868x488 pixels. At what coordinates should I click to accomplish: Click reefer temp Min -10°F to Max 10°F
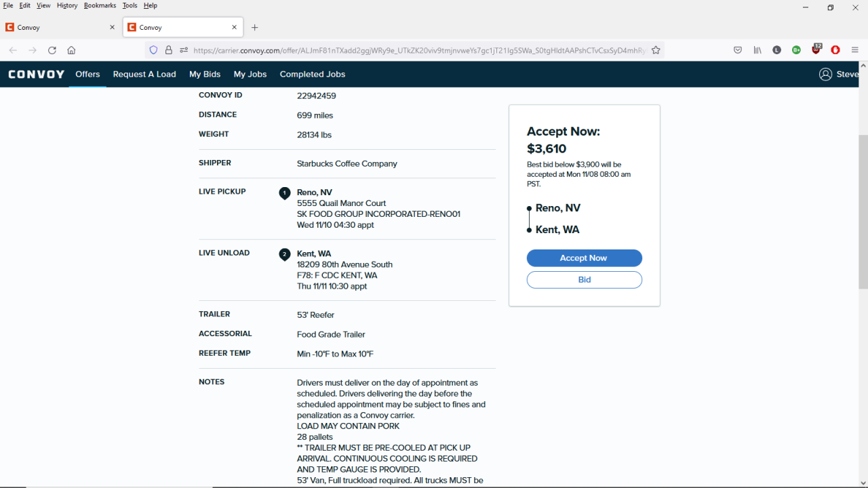(335, 354)
